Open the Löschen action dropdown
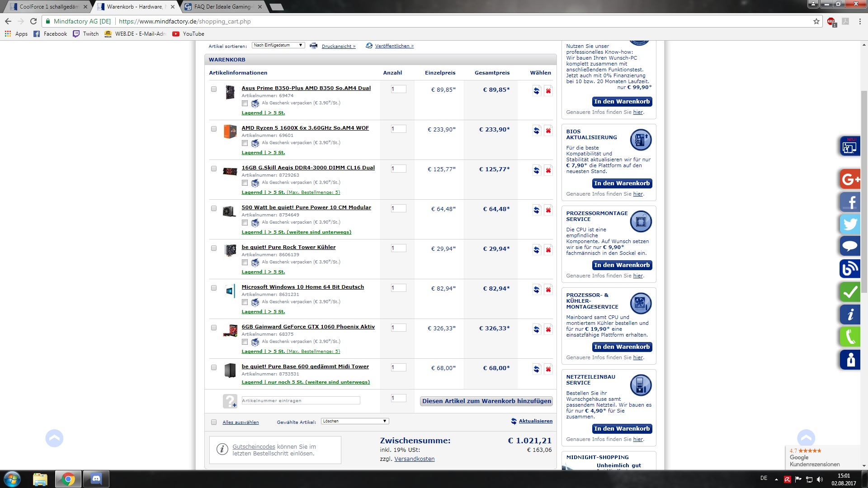The height and width of the screenshot is (488, 868). [x=355, y=421]
